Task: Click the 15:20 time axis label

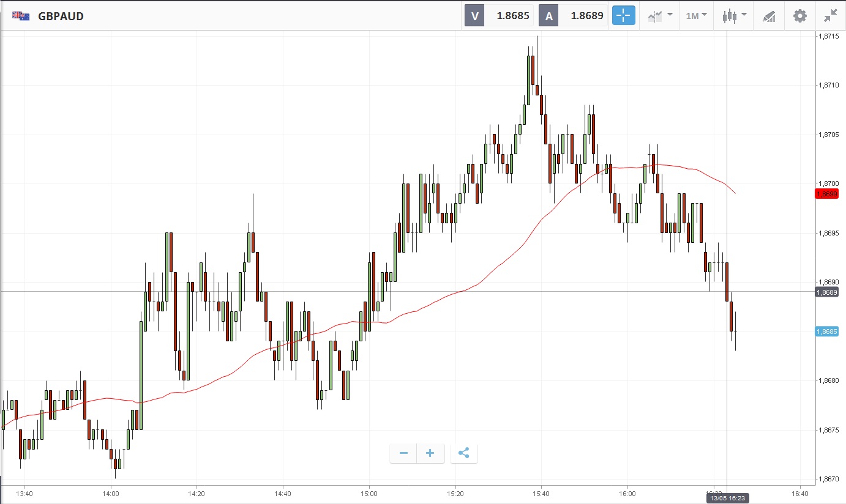Action: pos(455,494)
